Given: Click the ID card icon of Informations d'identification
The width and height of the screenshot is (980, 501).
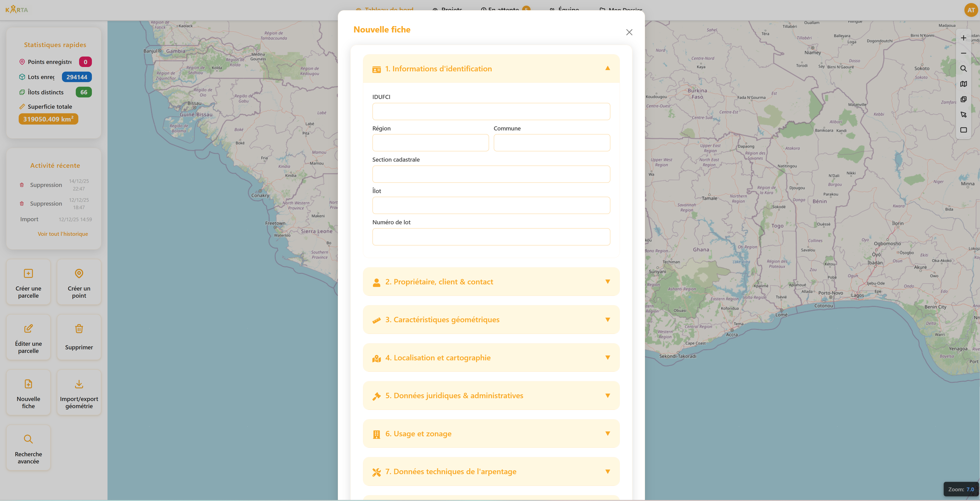Looking at the screenshot, I should pyautogui.click(x=376, y=69).
